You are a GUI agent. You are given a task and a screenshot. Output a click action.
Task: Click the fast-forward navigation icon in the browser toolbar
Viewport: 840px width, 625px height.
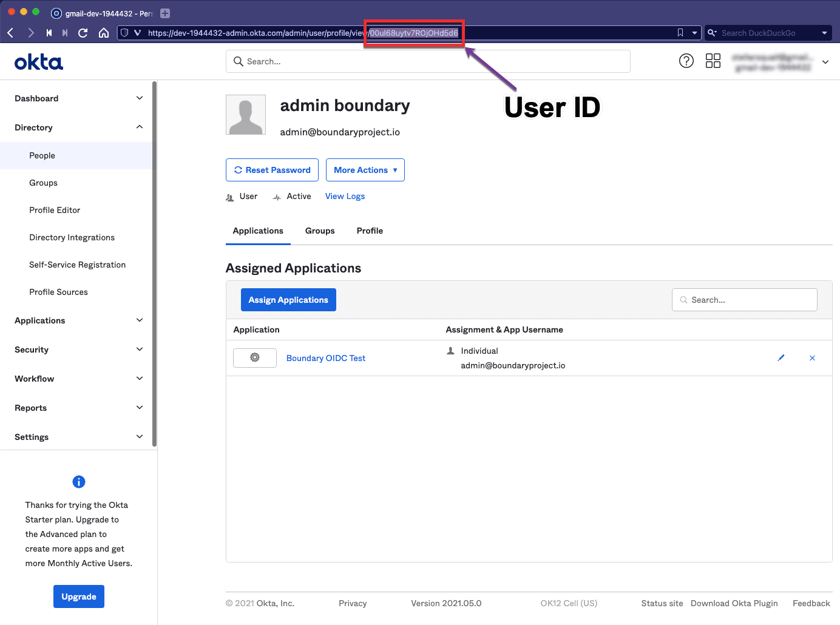(65, 33)
